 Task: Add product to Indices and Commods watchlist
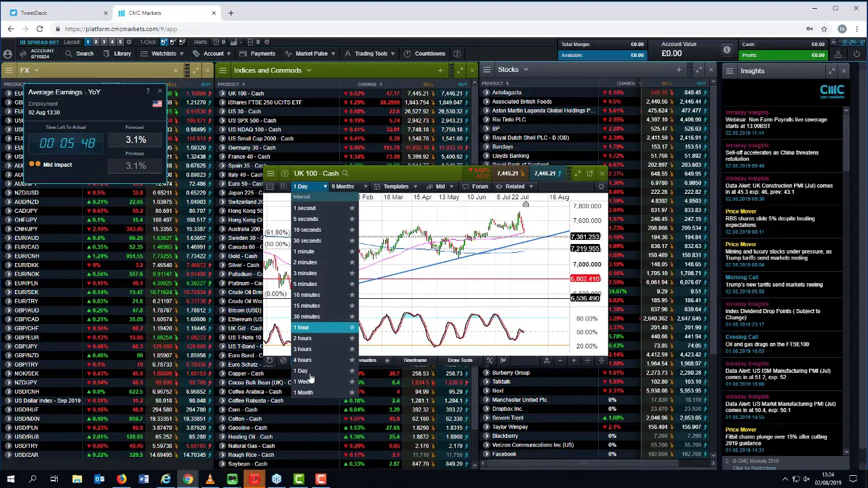click(x=440, y=70)
